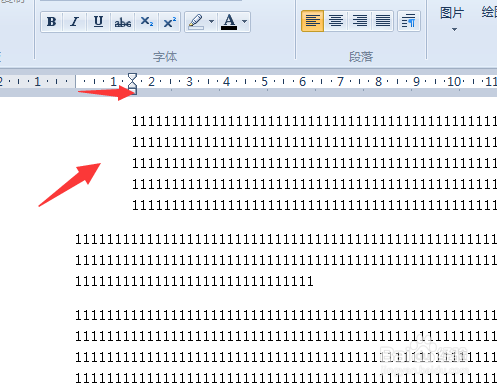The image size is (497, 388).
Task: Apply strikethrough to text
Action: (x=123, y=22)
